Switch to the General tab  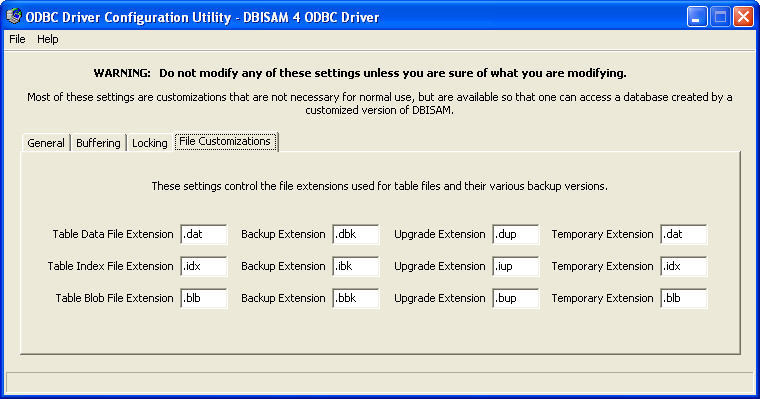[x=46, y=143]
